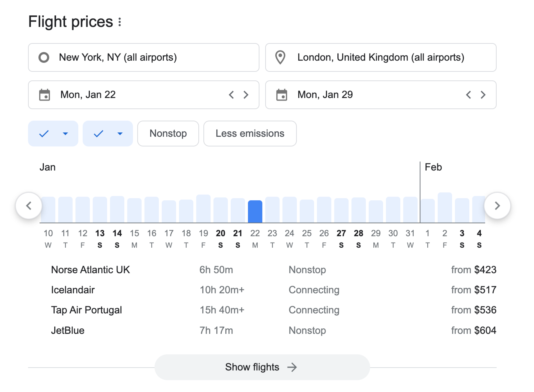Select the Feb 2 price bar
534x392 pixels.
(445, 208)
